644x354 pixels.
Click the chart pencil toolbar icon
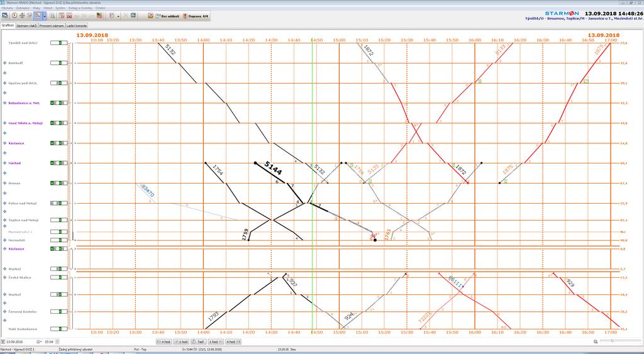[x=112, y=16]
